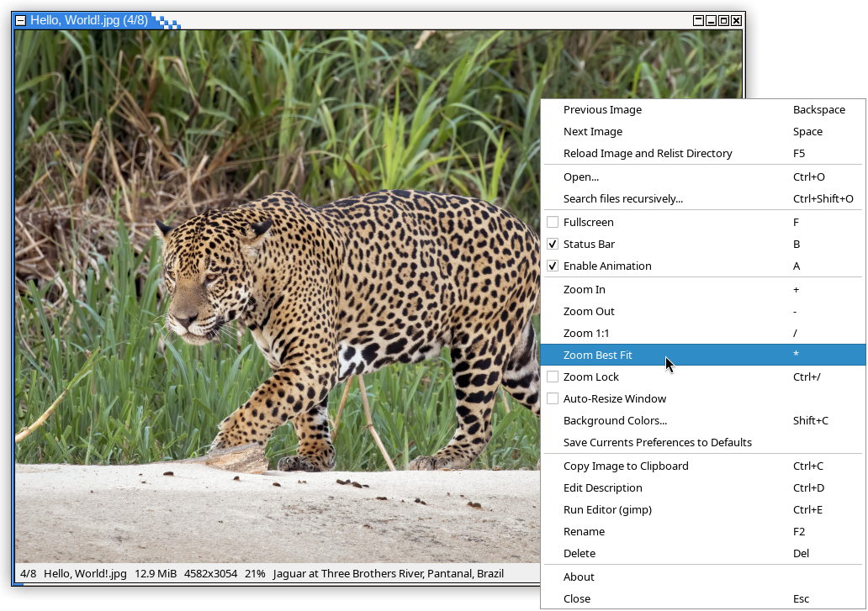Choose Edit Description menu entry

click(703, 487)
